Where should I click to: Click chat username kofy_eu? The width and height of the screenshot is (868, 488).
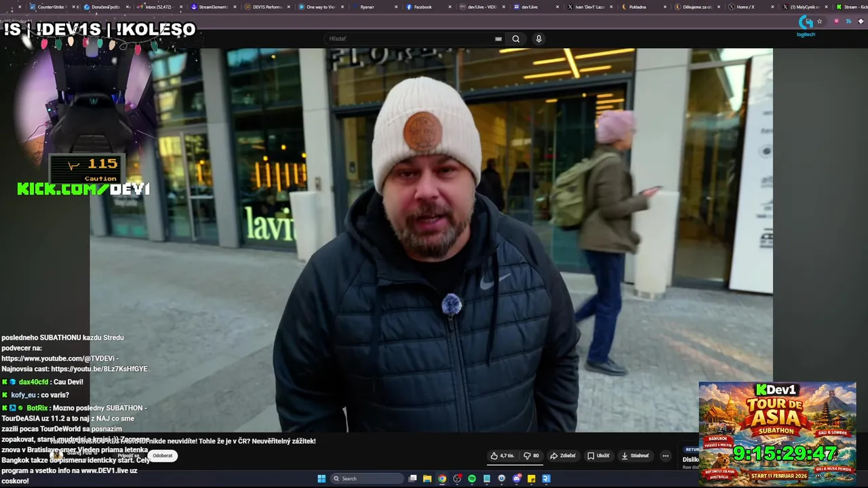23,394
